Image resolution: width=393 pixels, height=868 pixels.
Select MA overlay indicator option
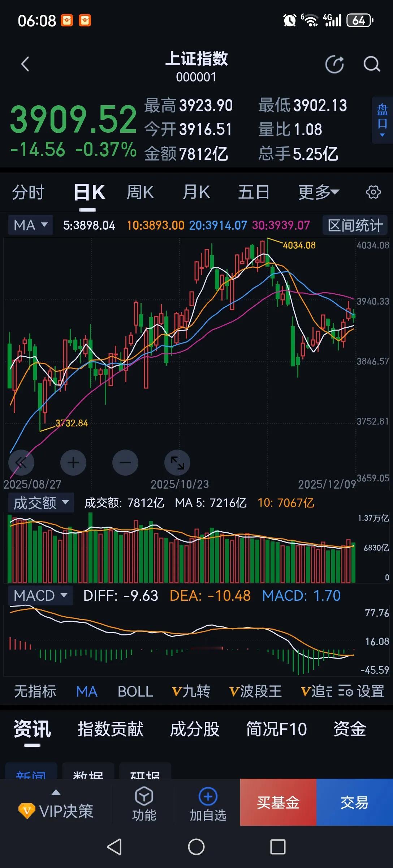tap(87, 691)
